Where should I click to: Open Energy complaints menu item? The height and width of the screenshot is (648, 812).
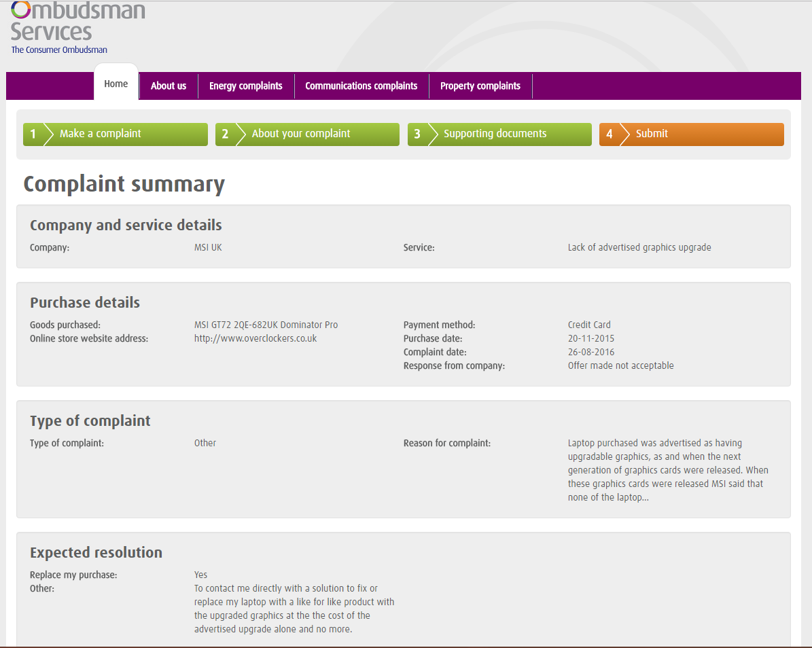pos(245,86)
